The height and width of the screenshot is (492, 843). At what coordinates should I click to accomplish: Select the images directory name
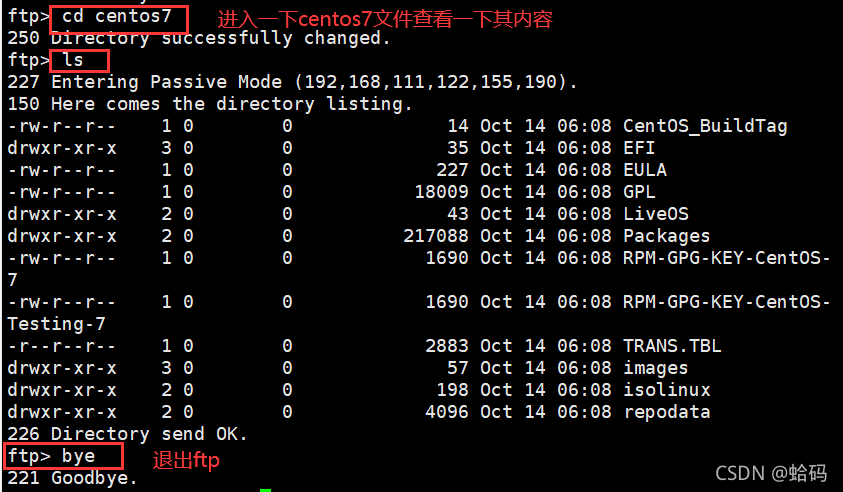(x=655, y=368)
